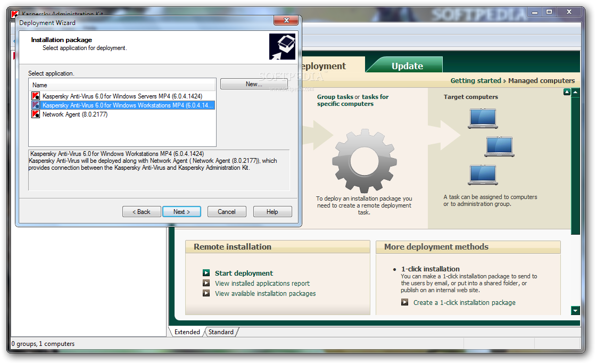The height and width of the screenshot is (364, 596).
Task: Cancel the Deployment Wizard
Action: [x=227, y=212]
